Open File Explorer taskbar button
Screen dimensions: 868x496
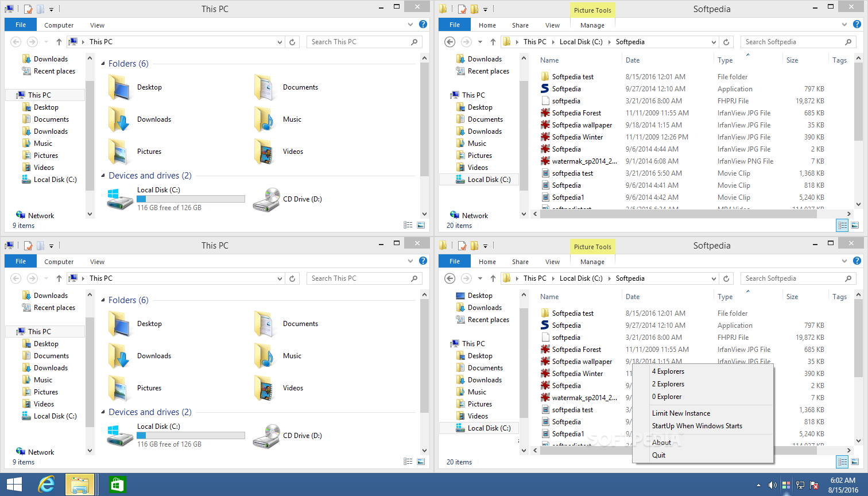80,485
